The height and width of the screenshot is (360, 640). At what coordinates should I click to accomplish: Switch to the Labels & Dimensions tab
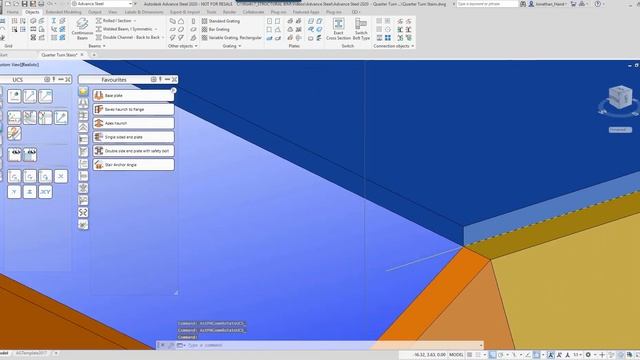tap(144, 12)
